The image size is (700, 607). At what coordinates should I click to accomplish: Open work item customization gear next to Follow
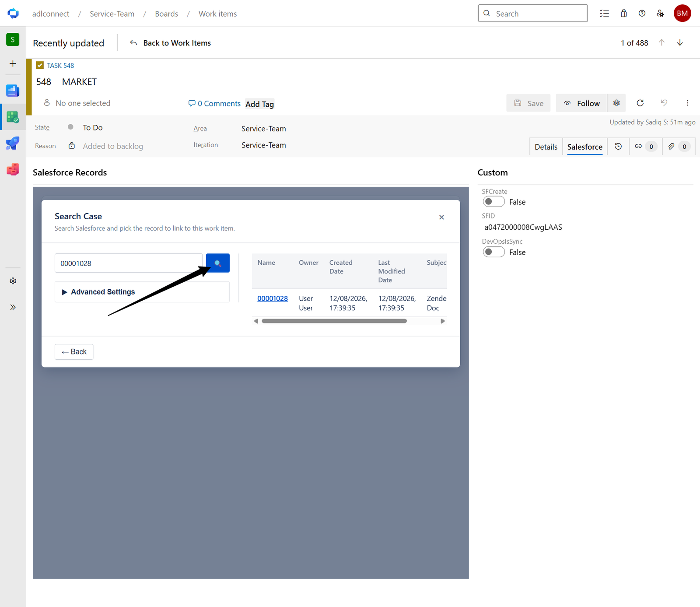tap(616, 103)
